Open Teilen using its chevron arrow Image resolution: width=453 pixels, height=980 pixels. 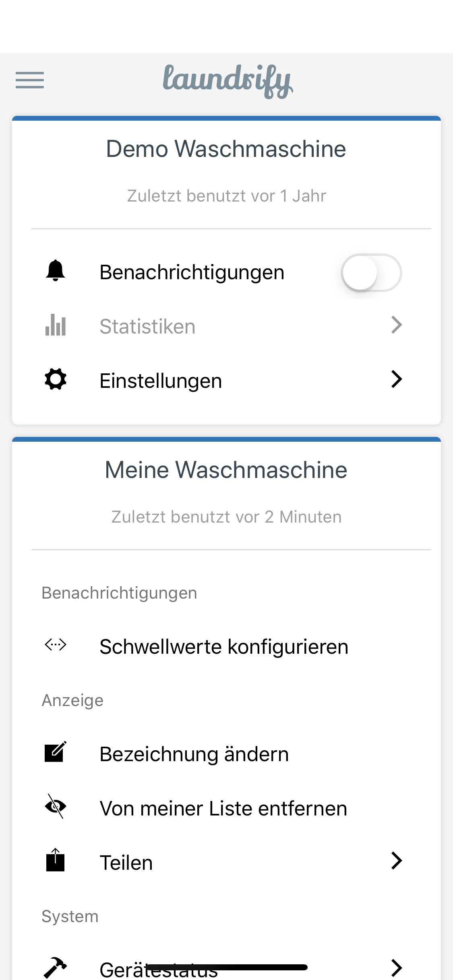point(397,861)
